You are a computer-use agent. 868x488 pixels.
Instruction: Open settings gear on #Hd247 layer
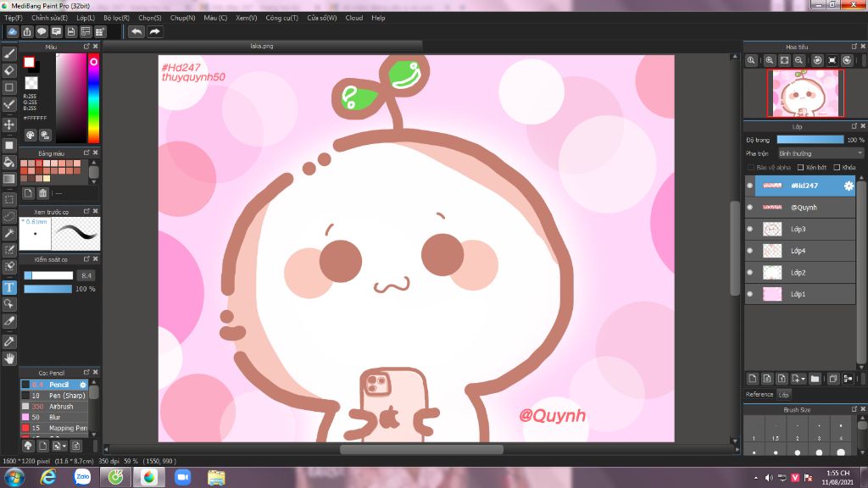(x=849, y=186)
